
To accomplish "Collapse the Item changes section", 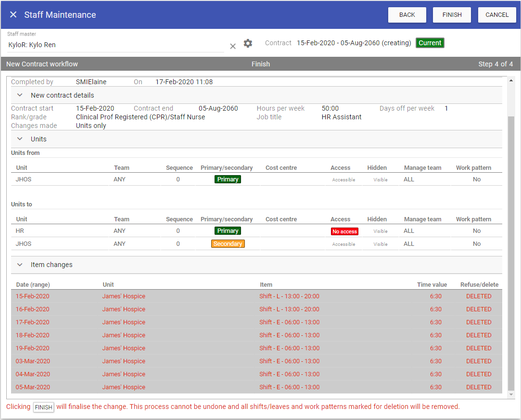I will (x=20, y=265).
